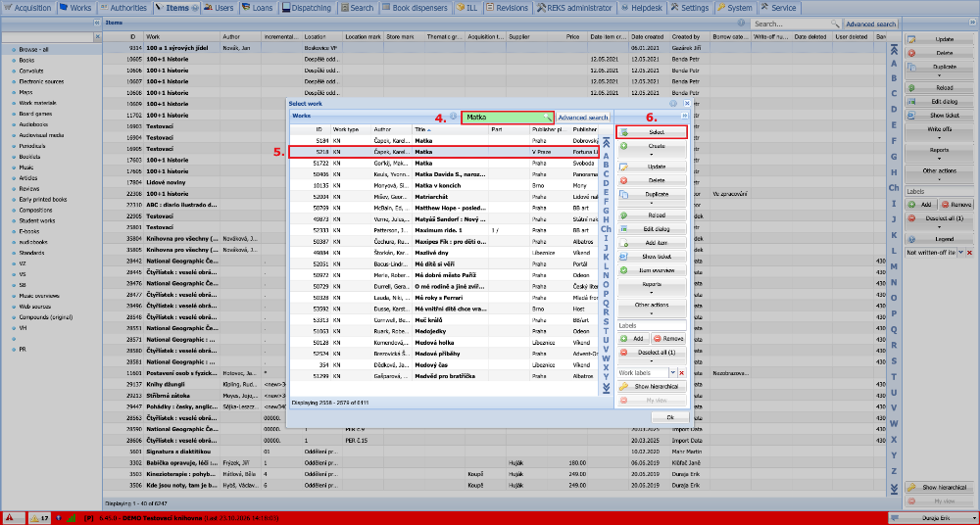Expand Reports dropdown in Select work dialog
Image resolution: width=980 pixels, height=525 pixels.
[x=652, y=292]
